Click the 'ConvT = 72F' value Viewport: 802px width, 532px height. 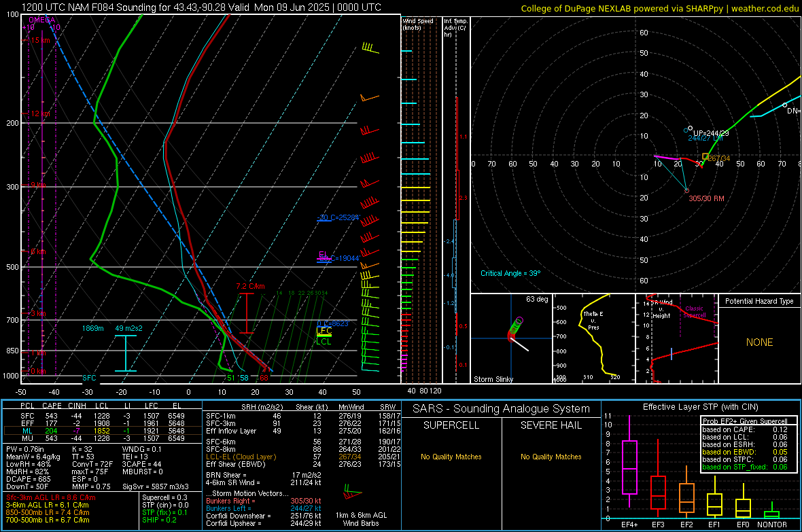[92, 464]
